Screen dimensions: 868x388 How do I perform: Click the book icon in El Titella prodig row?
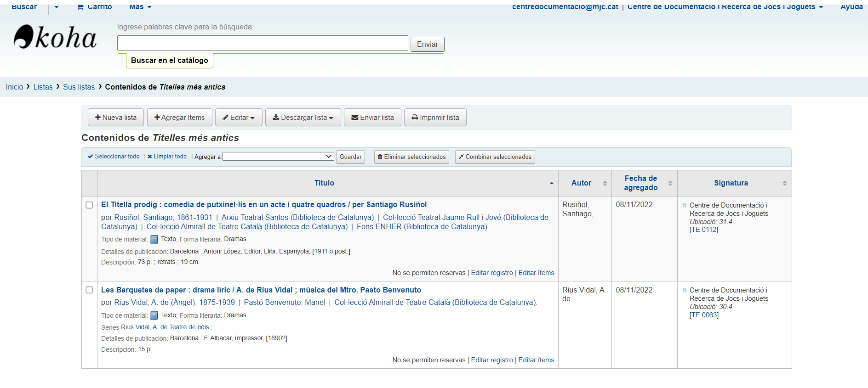coord(154,239)
